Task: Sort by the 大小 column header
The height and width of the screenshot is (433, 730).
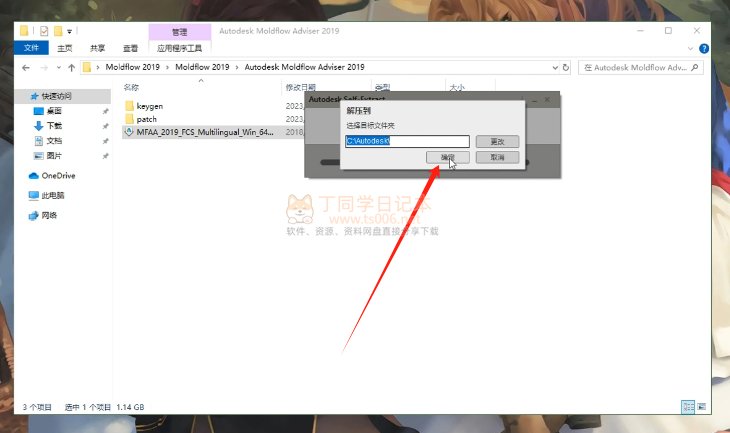Action: pyautogui.click(x=457, y=87)
